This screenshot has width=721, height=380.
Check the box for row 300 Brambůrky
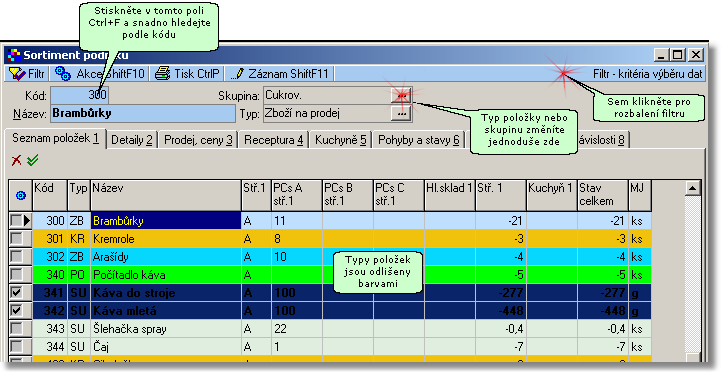16,221
